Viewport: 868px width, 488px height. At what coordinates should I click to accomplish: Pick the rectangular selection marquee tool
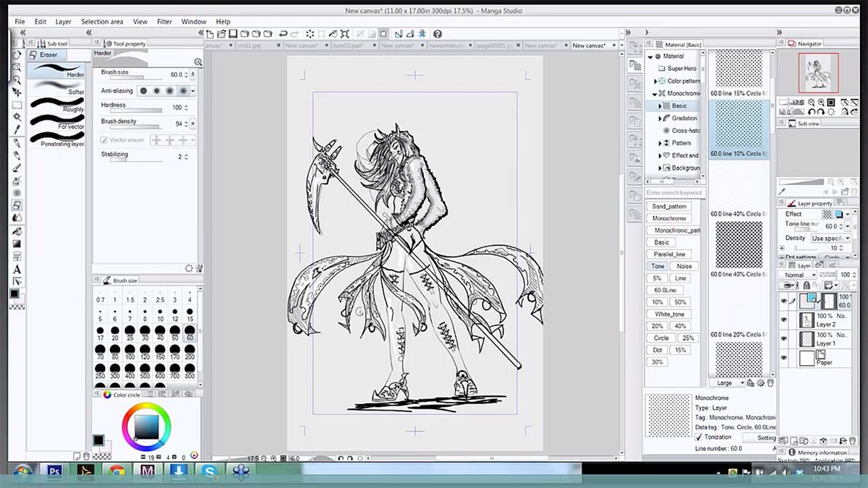pyautogui.click(x=16, y=105)
